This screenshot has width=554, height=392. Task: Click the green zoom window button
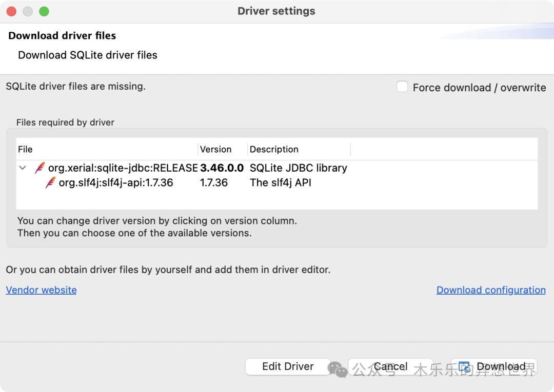point(44,11)
